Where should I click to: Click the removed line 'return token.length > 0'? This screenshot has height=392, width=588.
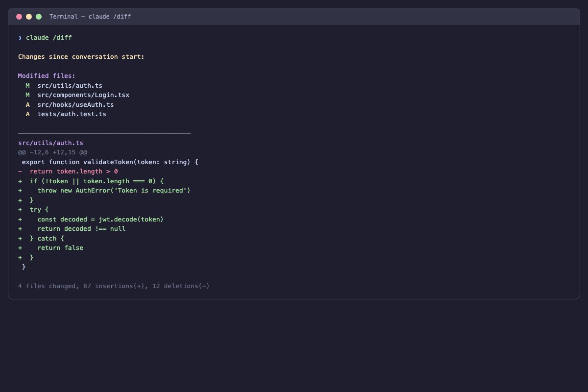point(68,171)
